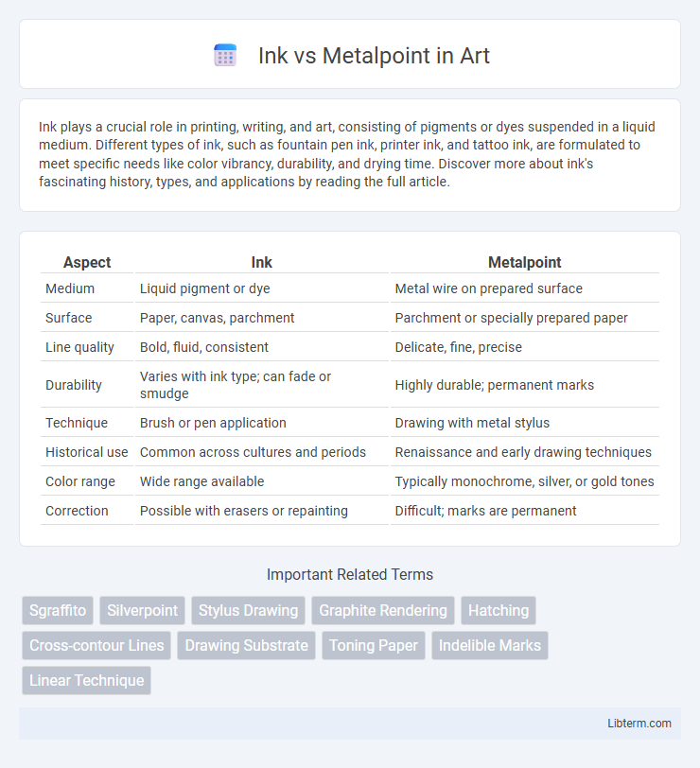Screen dimensions: 700x768
Task: Select the Drawing Substrate tag
Action: (246, 645)
